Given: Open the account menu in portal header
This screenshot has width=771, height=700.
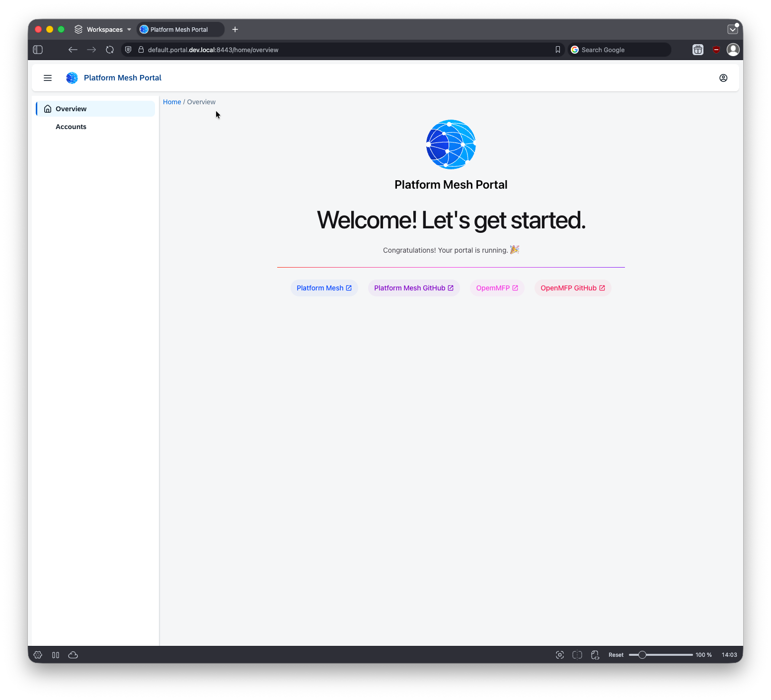Looking at the screenshot, I should click(723, 77).
